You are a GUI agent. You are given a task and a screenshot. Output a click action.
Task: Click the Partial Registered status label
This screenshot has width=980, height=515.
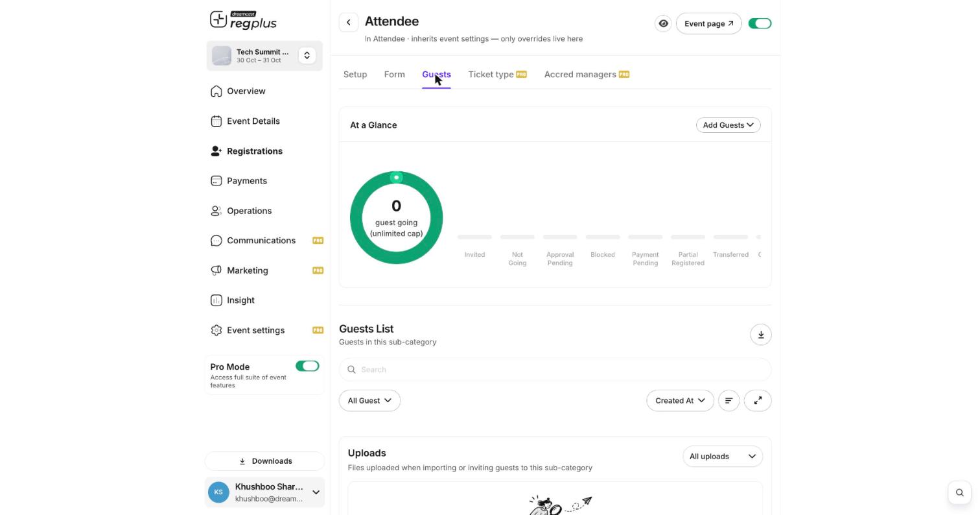(688, 259)
